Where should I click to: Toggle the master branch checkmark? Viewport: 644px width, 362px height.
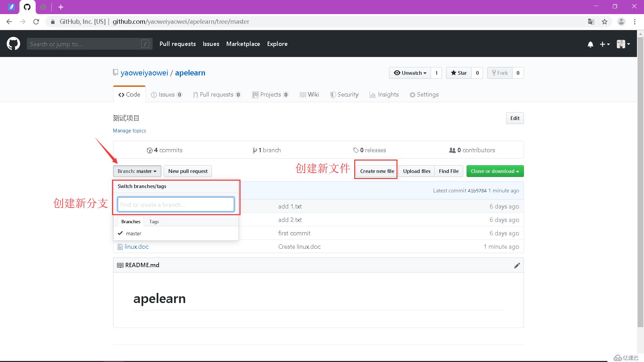[120, 233]
